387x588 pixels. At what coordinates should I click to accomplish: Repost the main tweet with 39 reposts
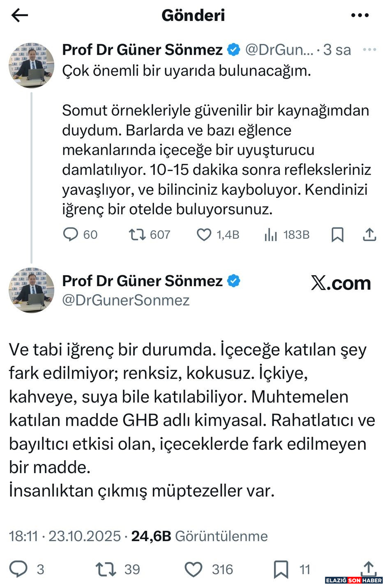click(106, 569)
